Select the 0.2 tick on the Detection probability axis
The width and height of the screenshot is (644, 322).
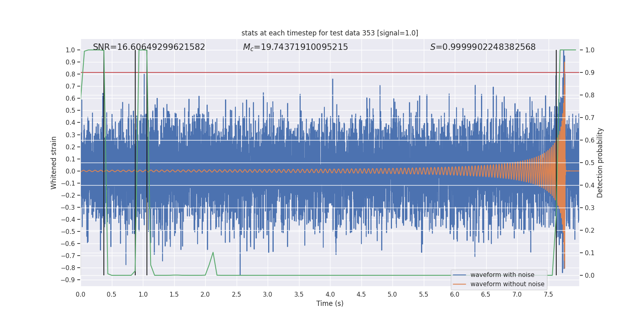(590, 230)
